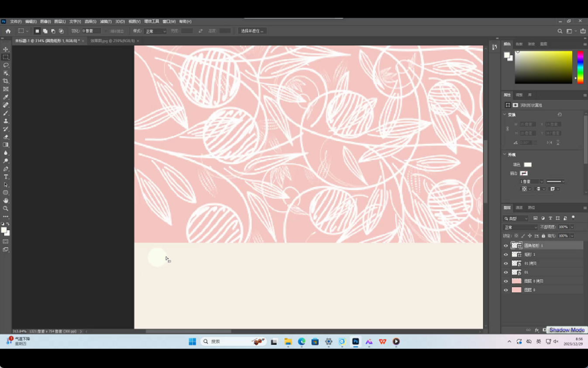This screenshot has width=588, height=368.
Task: Toggle visibility of 矩形 1 layer
Action: 506,255
